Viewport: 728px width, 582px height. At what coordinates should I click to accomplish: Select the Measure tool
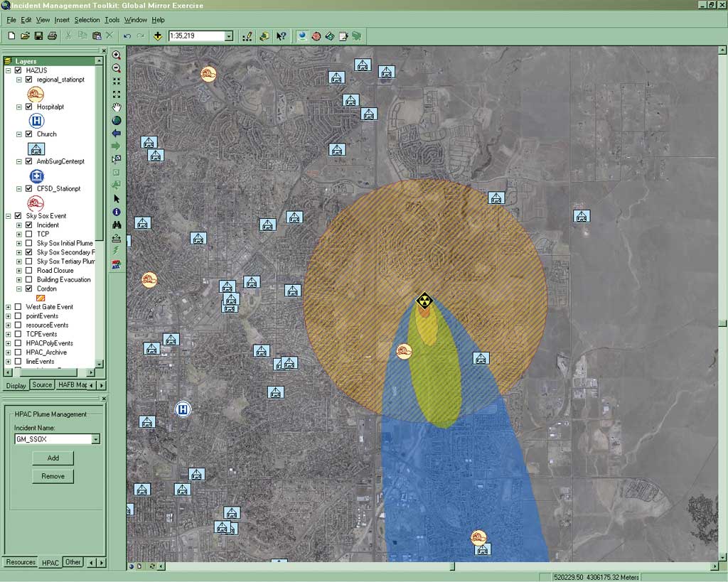(x=117, y=238)
